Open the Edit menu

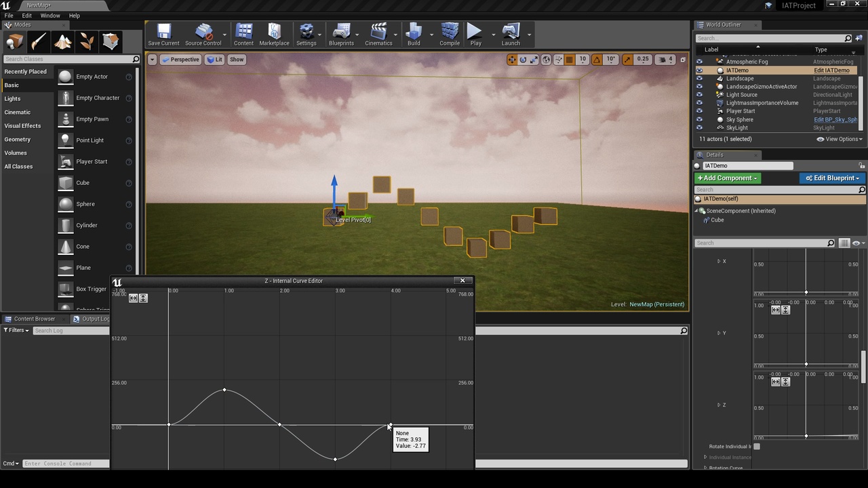pos(27,16)
